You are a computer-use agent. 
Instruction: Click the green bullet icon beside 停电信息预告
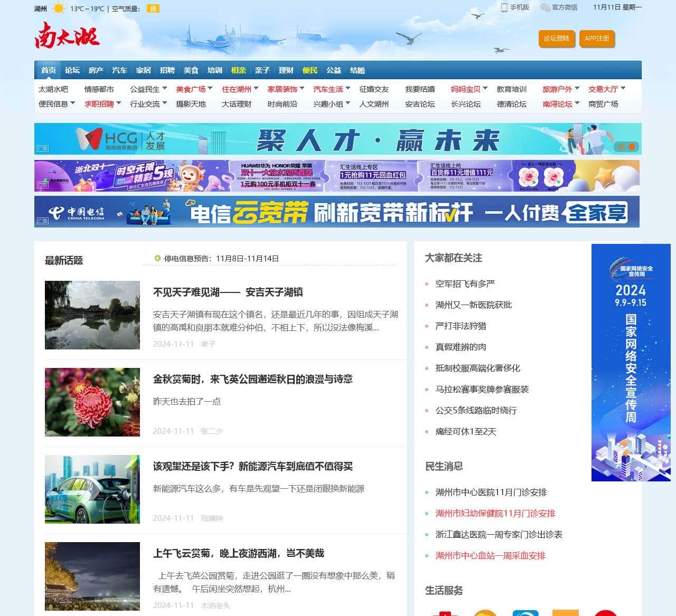click(x=157, y=258)
